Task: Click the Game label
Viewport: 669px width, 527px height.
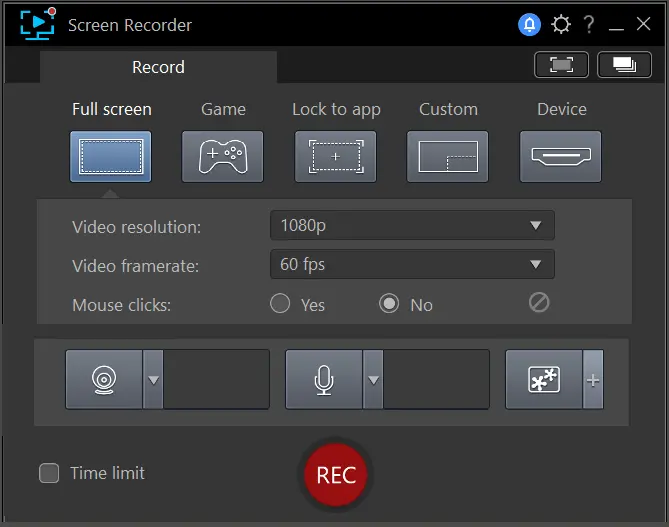Action: 223,109
